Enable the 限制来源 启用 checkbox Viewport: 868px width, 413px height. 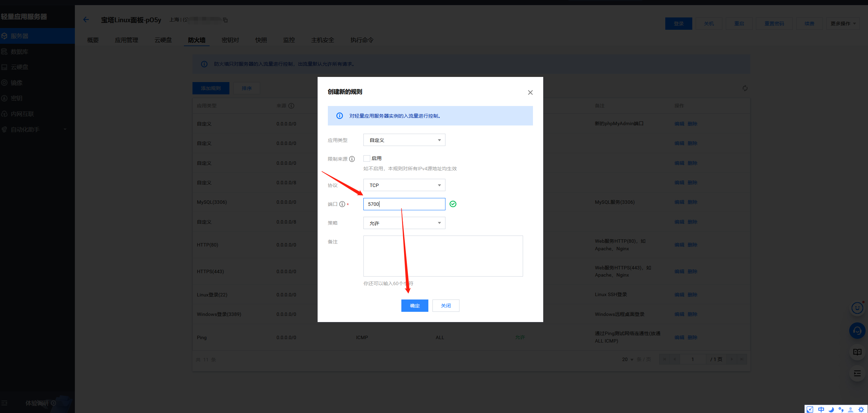[367, 158]
